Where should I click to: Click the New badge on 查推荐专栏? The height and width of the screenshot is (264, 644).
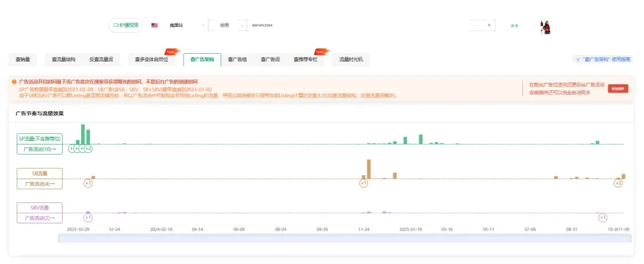[321, 52]
